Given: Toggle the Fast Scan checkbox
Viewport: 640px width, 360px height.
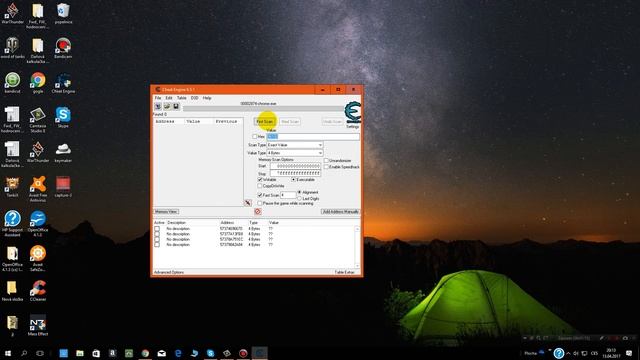Looking at the screenshot, I should [260, 195].
